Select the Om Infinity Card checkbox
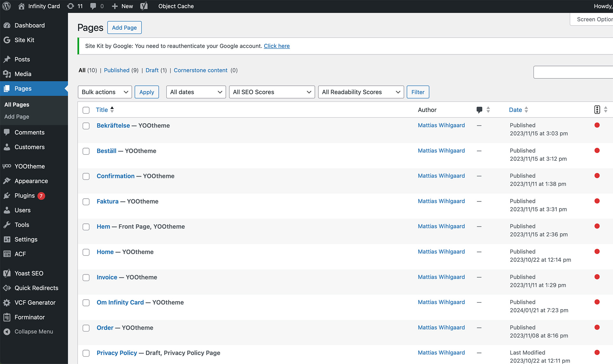 86,303
